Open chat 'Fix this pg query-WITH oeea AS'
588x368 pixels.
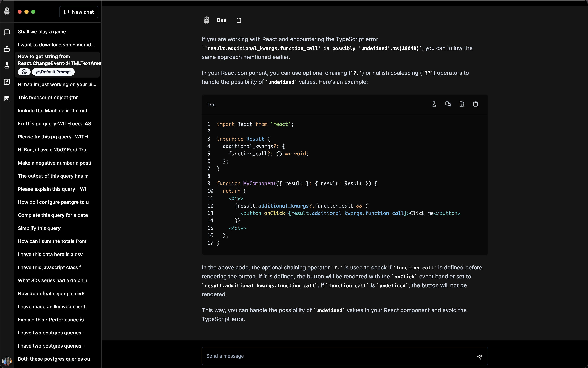tap(57, 124)
